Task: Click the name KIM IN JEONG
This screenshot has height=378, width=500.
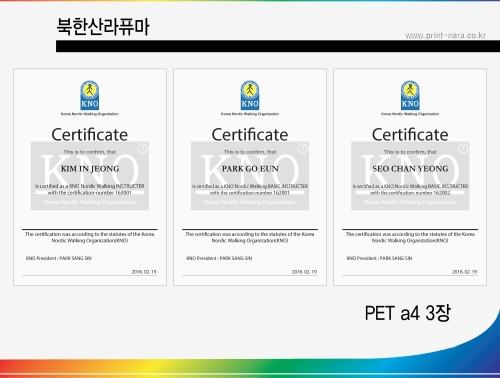Action: coord(90,169)
